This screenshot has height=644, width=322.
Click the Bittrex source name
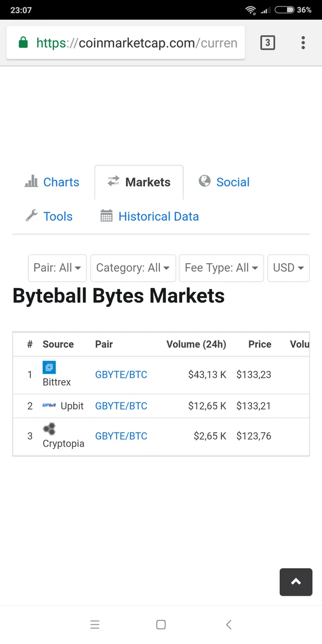57,382
